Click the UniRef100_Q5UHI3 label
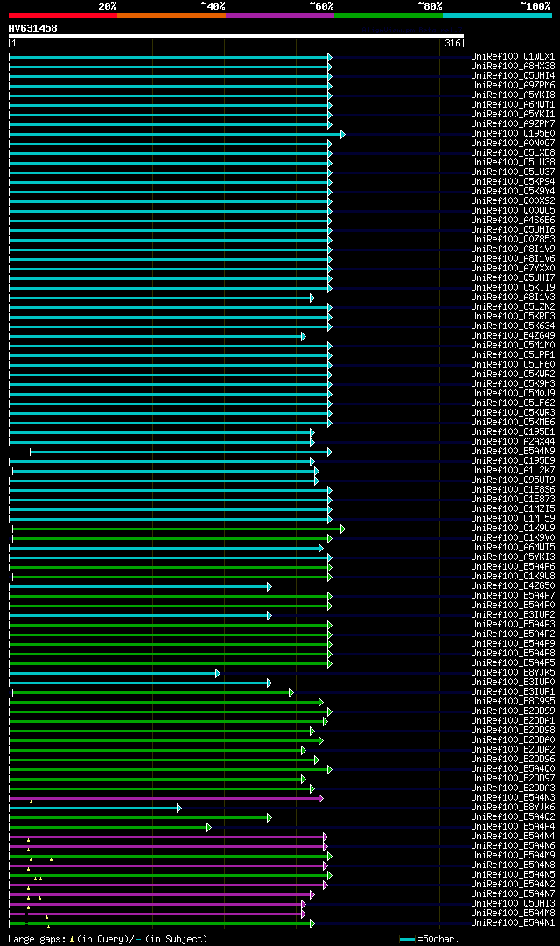The height and width of the screenshot is (946, 560). [x=513, y=904]
